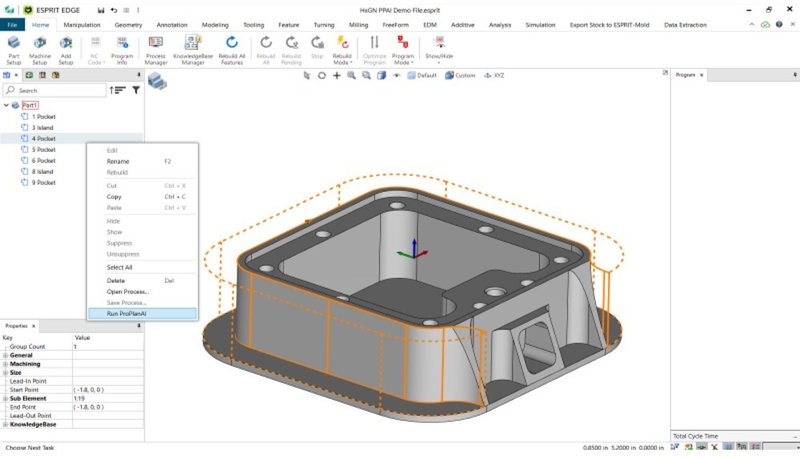Image resolution: width=800 pixels, height=457 pixels.
Task: Click the save icon in title bar
Action: [101, 10]
